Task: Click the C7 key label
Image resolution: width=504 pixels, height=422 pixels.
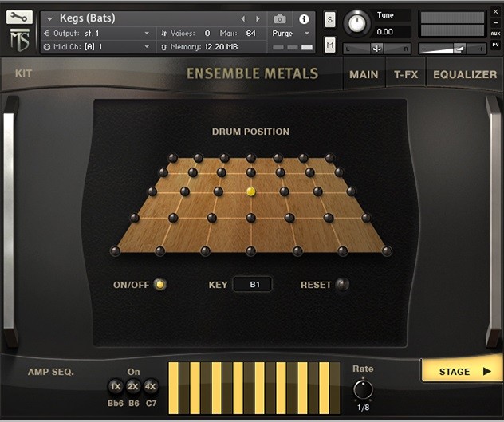Action: (151, 404)
